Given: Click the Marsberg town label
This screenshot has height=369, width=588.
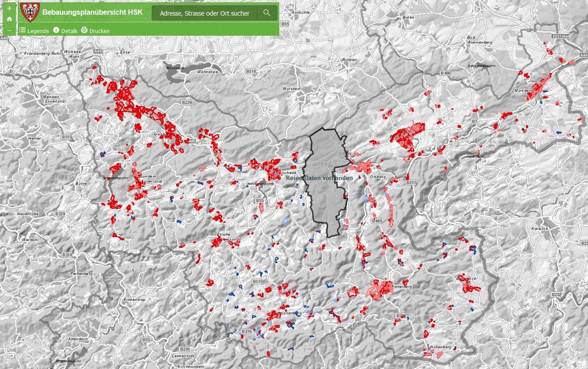Looking at the screenshot, I should coord(523,91).
